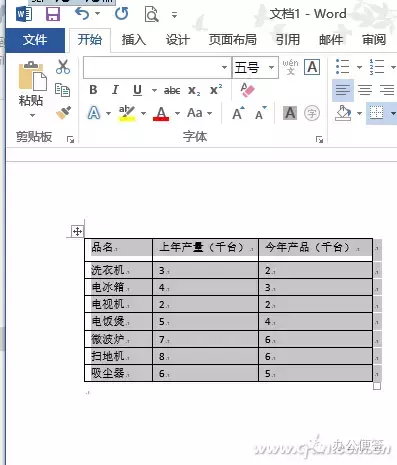Click the borders button
The image size is (397, 465).
377,113
